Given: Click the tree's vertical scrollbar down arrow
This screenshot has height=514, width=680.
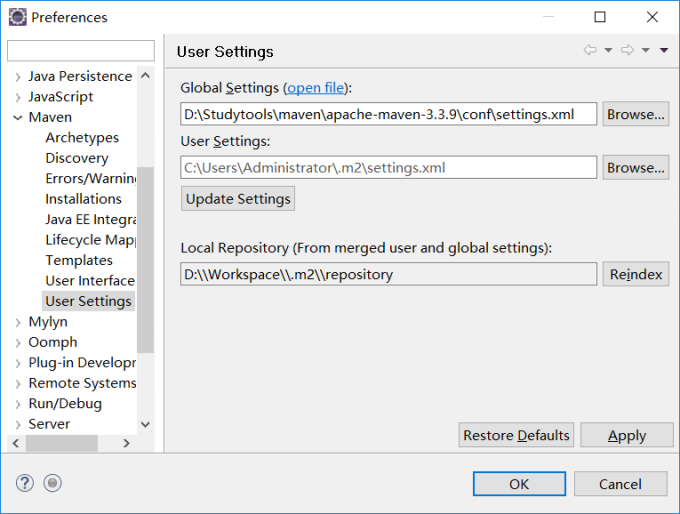Looking at the screenshot, I should coord(146,425).
